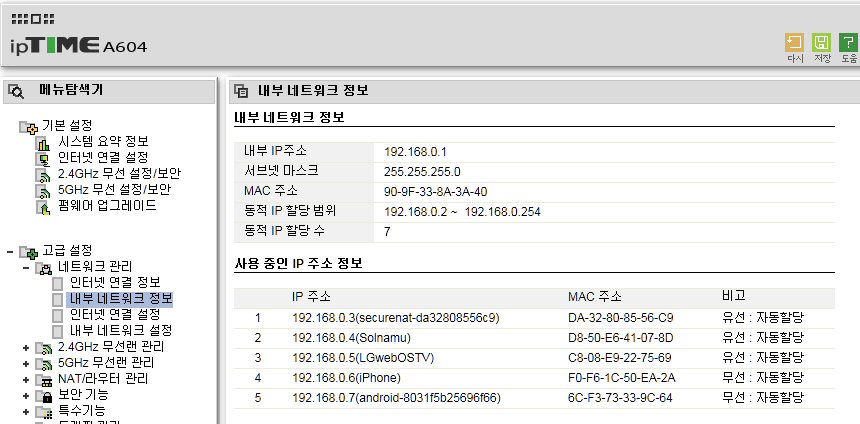Click the 시스템 요약 정보 chart icon
The image size is (860, 424).
point(43,144)
